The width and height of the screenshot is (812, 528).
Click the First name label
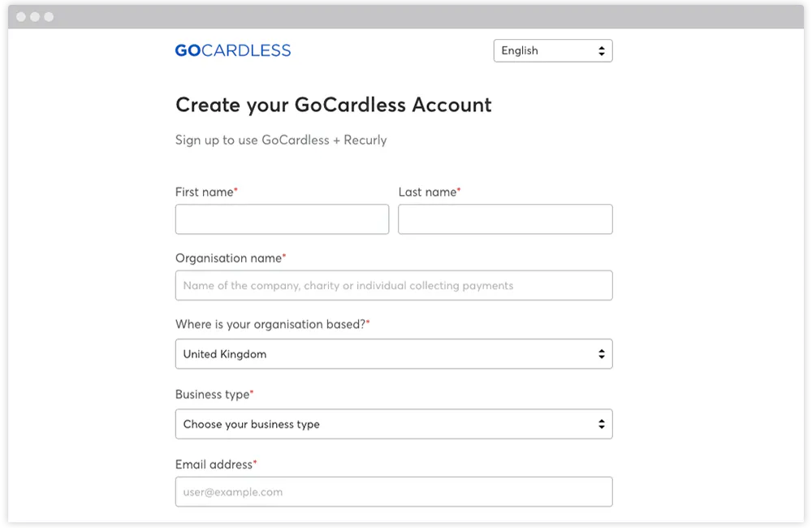tap(205, 193)
